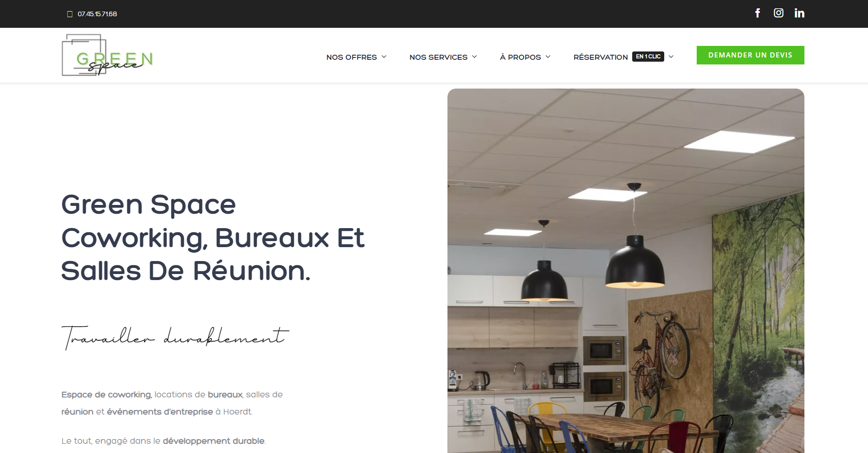Click the Demander un devis button
Viewport: 868px width, 453px height.
(x=750, y=55)
